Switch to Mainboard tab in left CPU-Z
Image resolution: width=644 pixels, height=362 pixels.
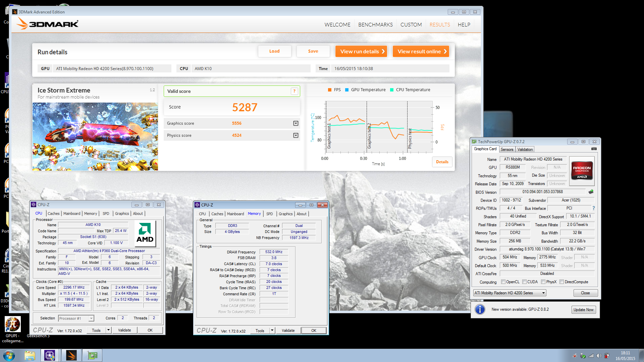tap(72, 214)
